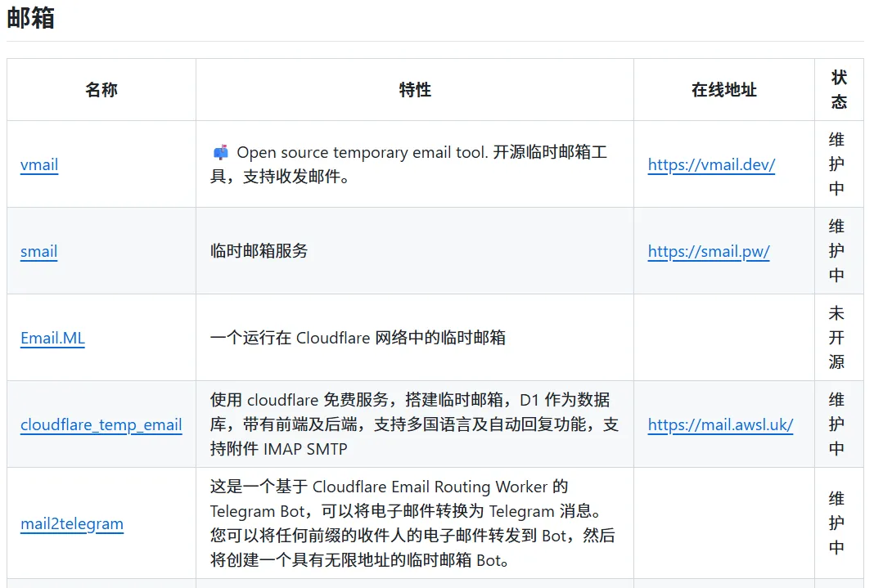This screenshot has height=588, width=874.
Task: Open the smail project link
Action: pyautogui.click(x=39, y=252)
